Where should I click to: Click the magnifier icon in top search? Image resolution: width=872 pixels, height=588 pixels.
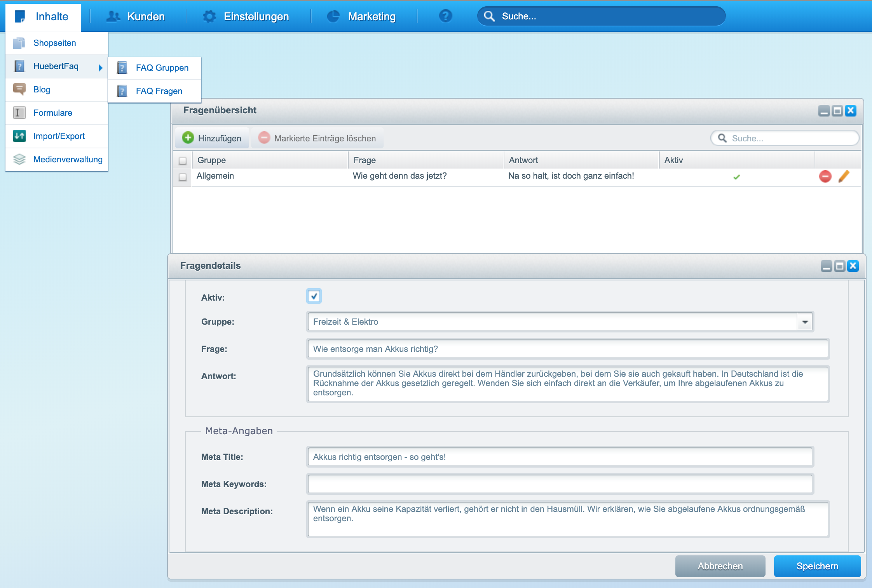pyautogui.click(x=489, y=16)
